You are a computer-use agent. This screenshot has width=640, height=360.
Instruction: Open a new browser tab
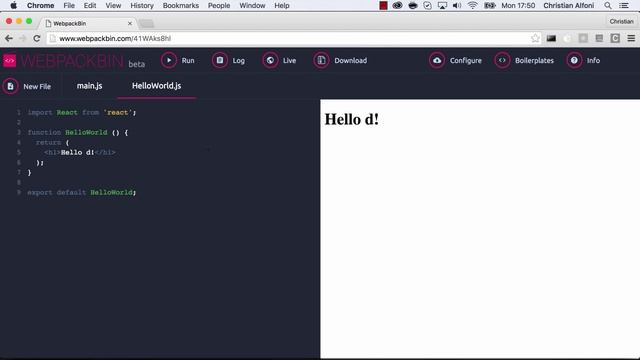[x=147, y=24]
